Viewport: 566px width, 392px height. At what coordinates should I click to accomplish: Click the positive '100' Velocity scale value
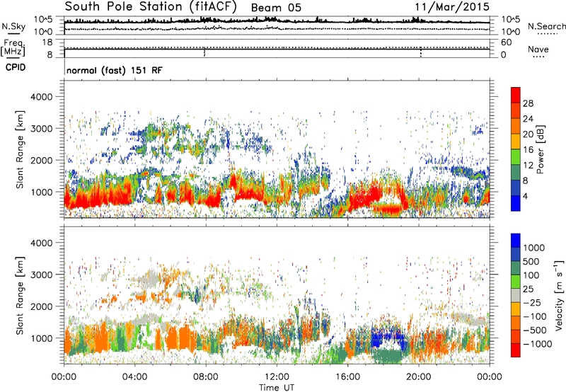(531, 275)
